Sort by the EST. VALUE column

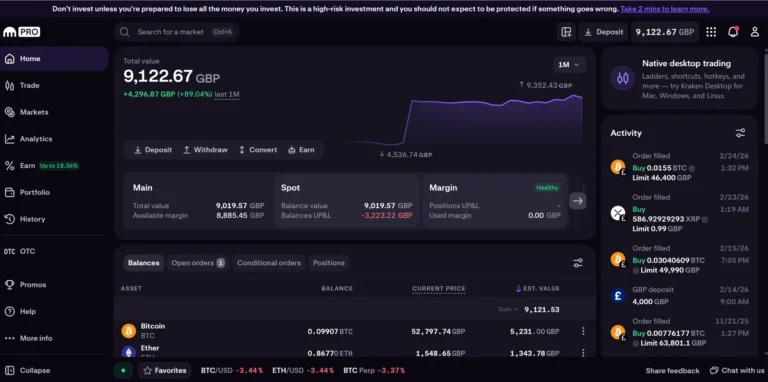pyautogui.click(x=537, y=288)
